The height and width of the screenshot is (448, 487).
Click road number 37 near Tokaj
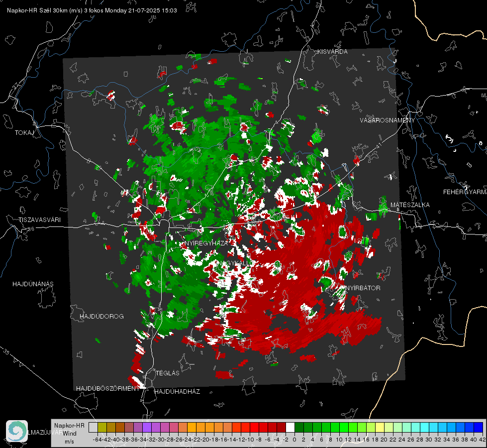pyautogui.click(x=16, y=86)
